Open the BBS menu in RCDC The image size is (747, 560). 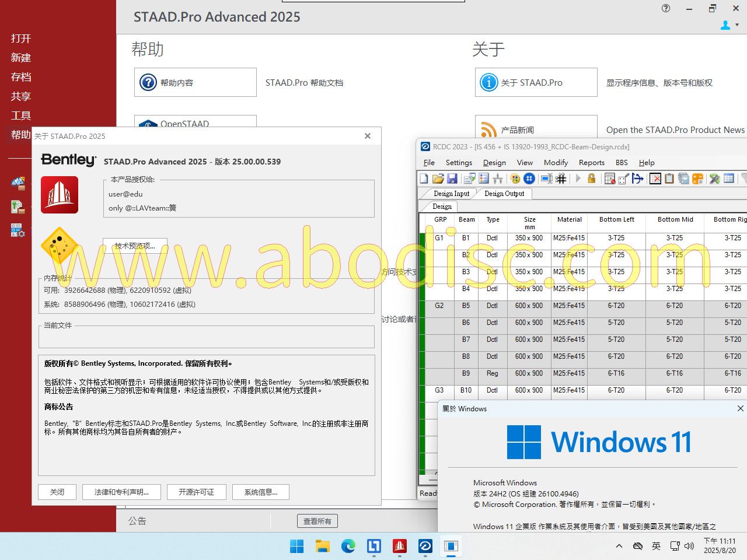tap(622, 163)
